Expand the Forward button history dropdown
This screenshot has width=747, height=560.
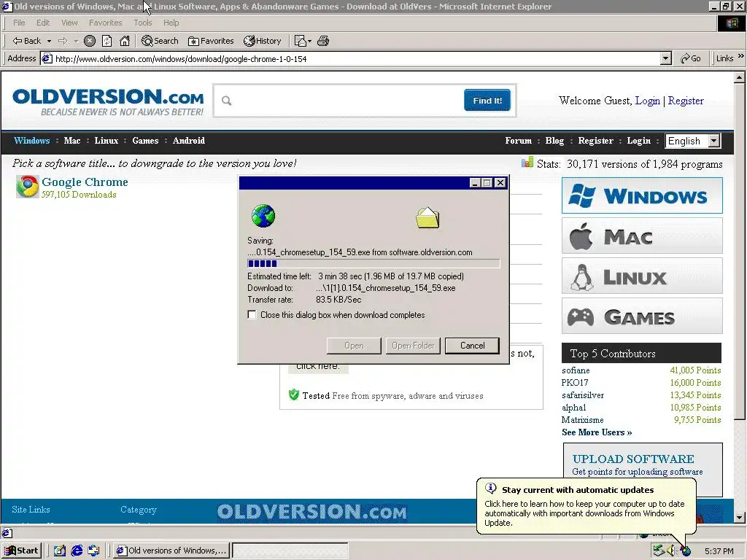[76, 41]
